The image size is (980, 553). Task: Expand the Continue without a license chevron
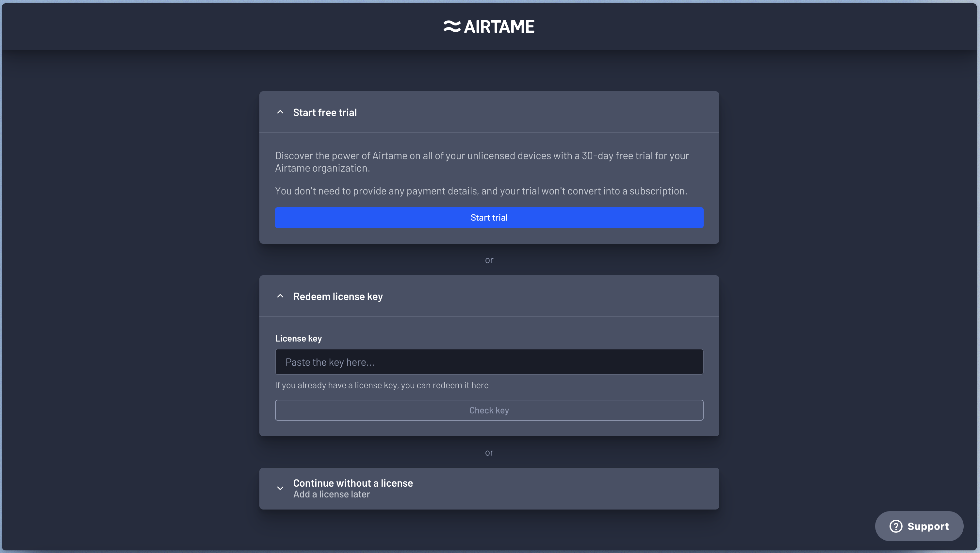pos(280,488)
